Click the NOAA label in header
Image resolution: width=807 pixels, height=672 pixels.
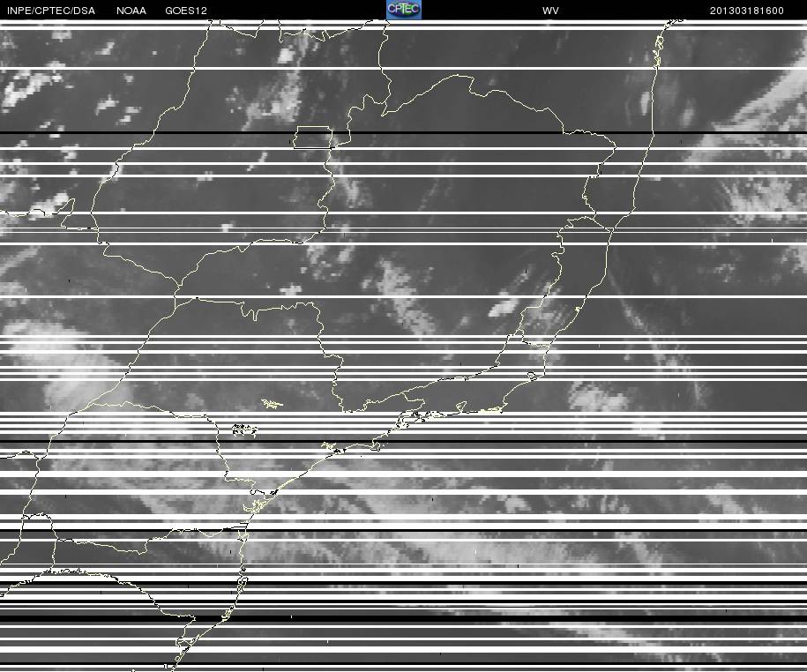131,11
